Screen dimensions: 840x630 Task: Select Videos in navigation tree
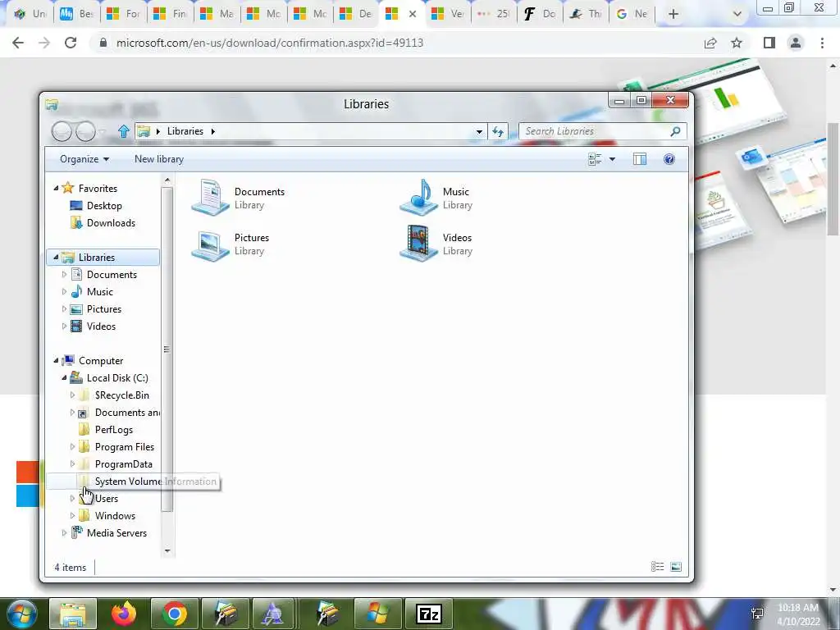point(101,326)
